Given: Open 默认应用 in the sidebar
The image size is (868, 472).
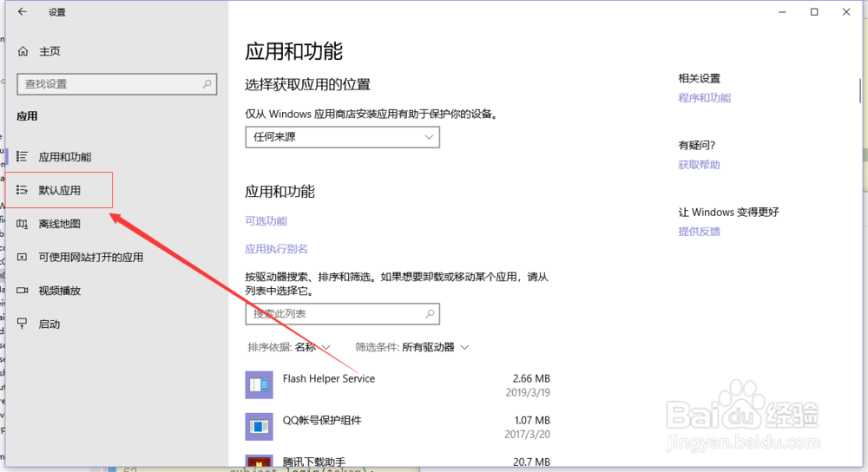Looking at the screenshot, I should pyautogui.click(x=60, y=190).
